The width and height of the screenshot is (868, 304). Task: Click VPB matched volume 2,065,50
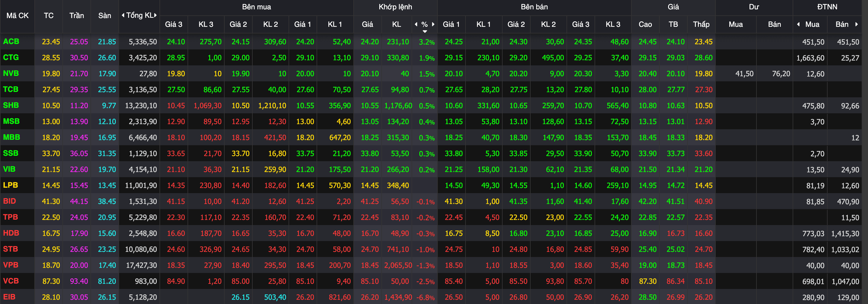coord(398,265)
